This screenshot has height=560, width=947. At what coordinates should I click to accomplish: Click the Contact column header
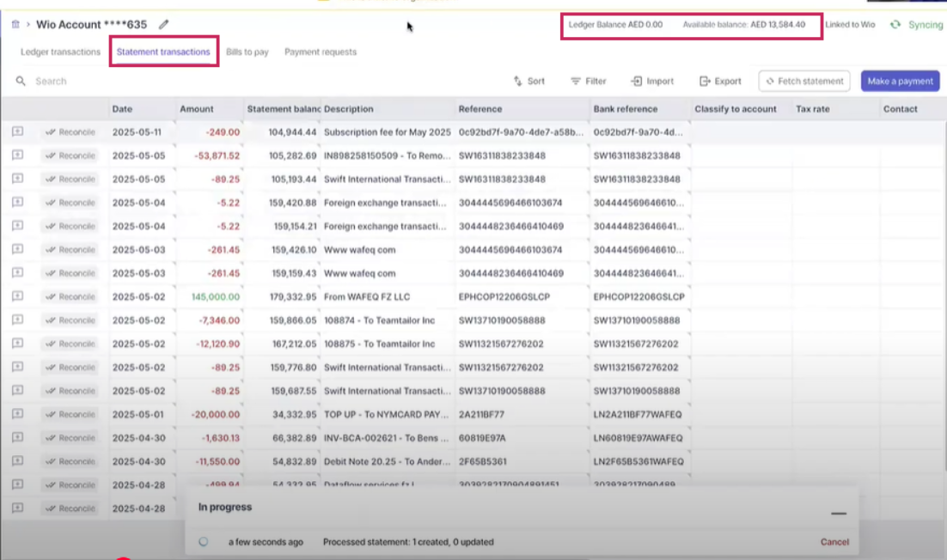click(900, 108)
